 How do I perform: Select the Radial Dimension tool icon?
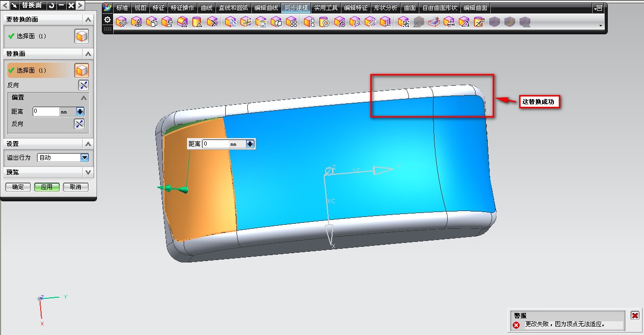point(479,22)
